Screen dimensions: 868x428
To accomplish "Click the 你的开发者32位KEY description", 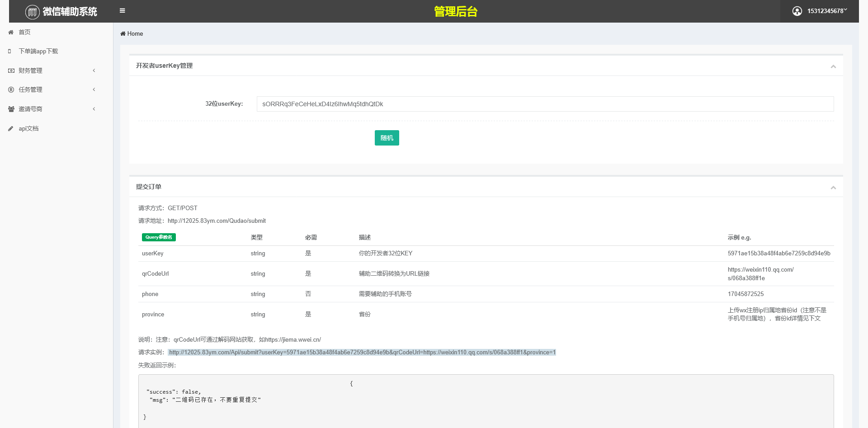I will (386, 253).
